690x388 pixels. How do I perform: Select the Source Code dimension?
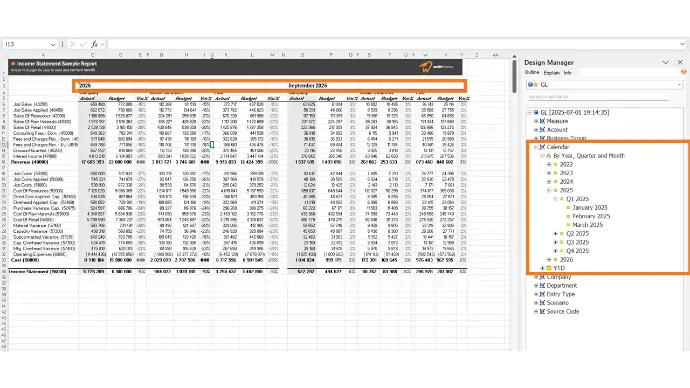click(562, 311)
